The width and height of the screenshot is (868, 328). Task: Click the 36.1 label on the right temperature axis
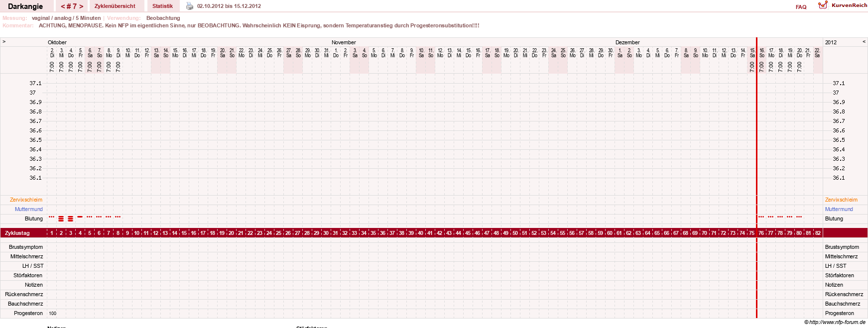pyautogui.click(x=839, y=178)
